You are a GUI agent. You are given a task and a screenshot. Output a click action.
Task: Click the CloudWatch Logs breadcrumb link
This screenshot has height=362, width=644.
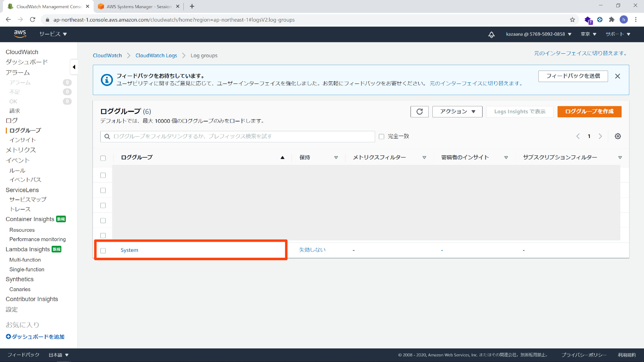[x=156, y=55]
